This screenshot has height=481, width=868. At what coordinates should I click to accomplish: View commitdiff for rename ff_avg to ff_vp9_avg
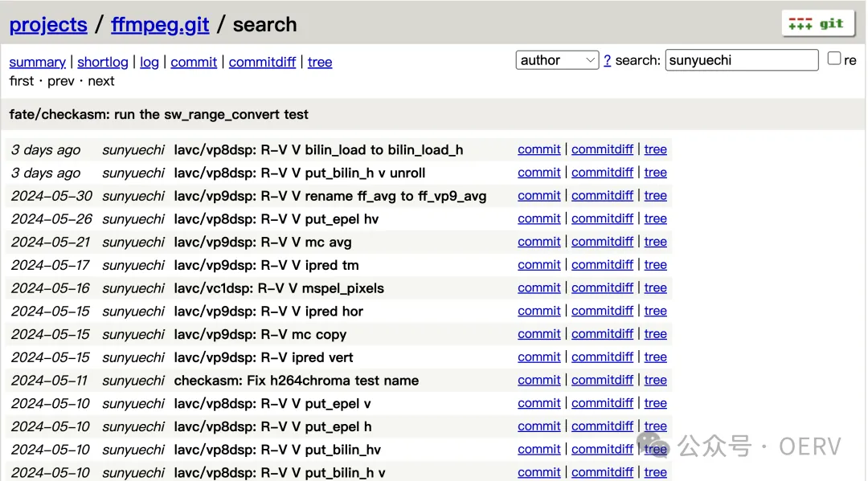(602, 196)
